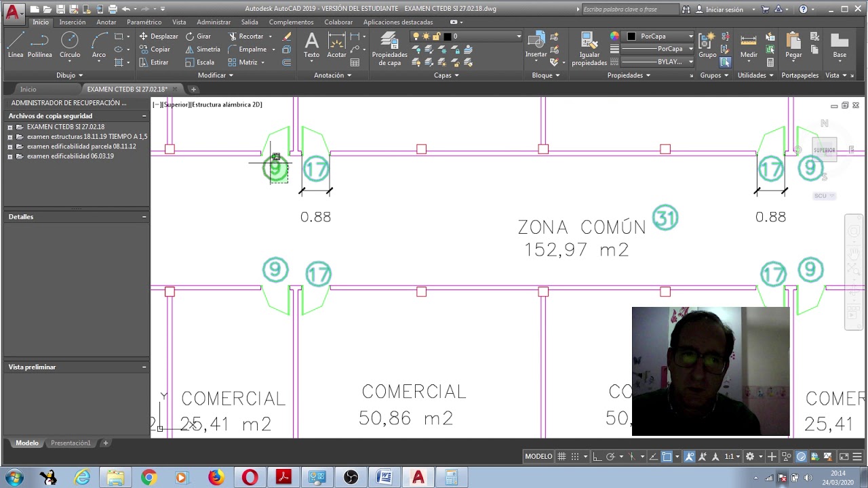Expand the Capas panel dropdown
The height and width of the screenshot is (488, 868).
coord(446,75)
